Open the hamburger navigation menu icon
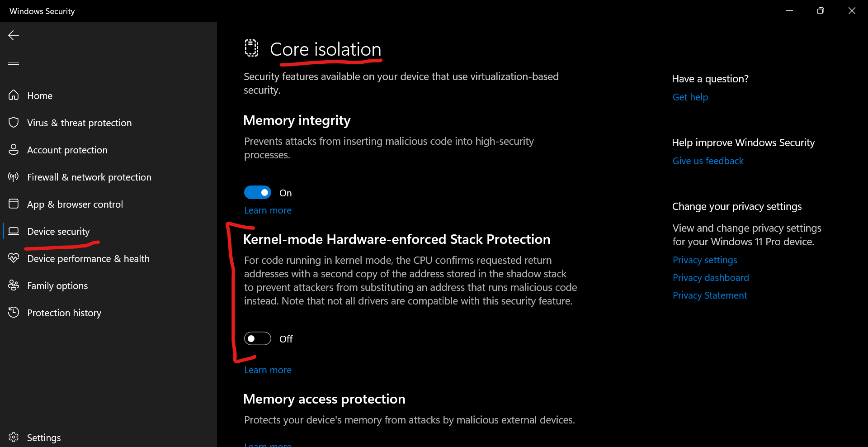Screen dimensions: 868x447 [14, 62]
